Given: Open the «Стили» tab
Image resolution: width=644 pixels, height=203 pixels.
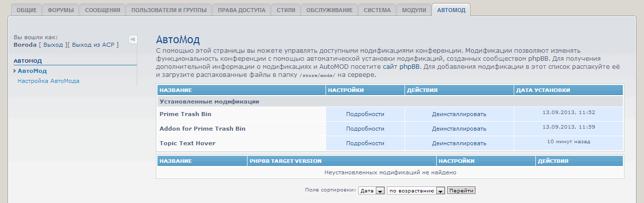Looking at the screenshot, I should pyautogui.click(x=286, y=10).
